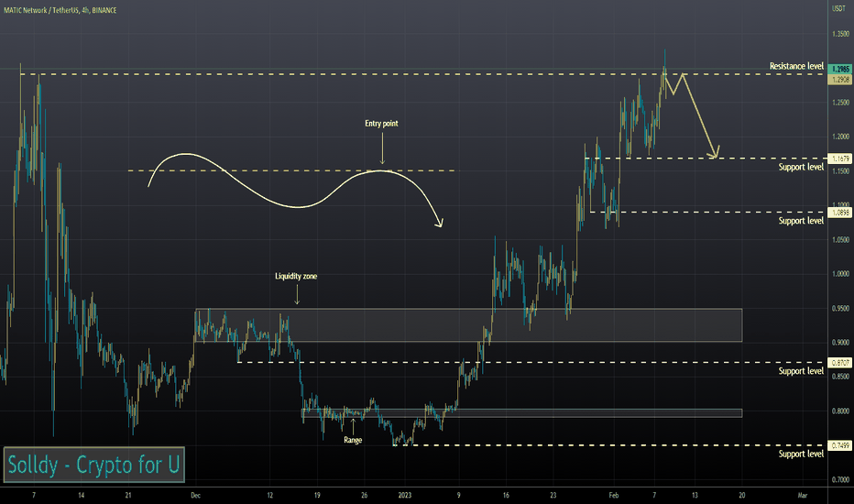Select the 1.2985 current price tag
This screenshot has height=504, width=854.
840,70
